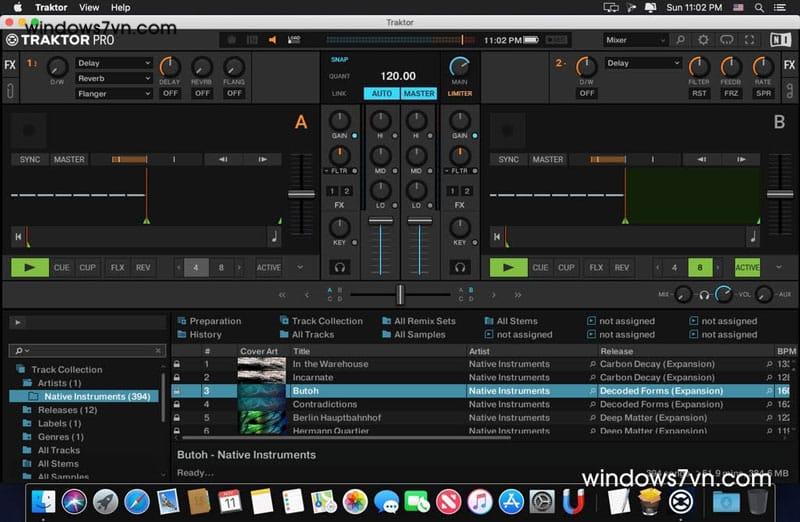Toggle fullscreen mode icon in header

pos(749,40)
